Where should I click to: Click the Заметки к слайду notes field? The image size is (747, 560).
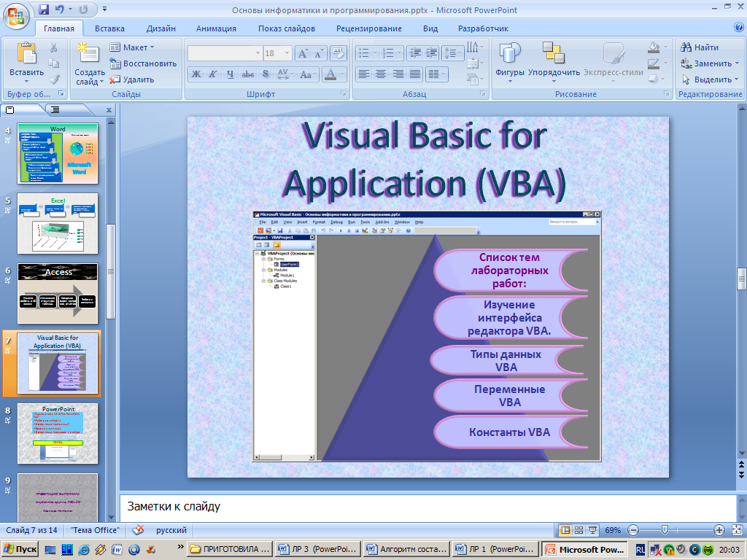pyautogui.click(x=427, y=507)
